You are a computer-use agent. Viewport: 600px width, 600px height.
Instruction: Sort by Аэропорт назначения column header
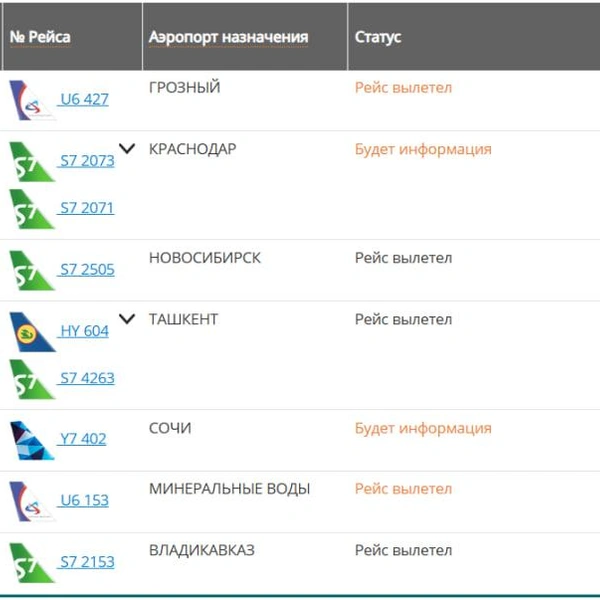click(x=228, y=37)
